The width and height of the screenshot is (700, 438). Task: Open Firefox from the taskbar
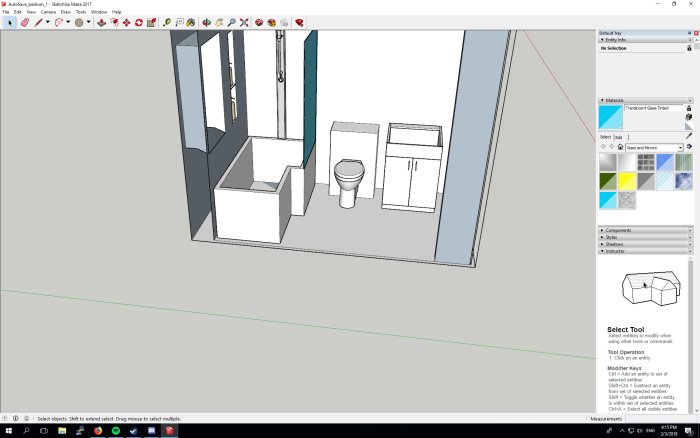(x=98, y=431)
